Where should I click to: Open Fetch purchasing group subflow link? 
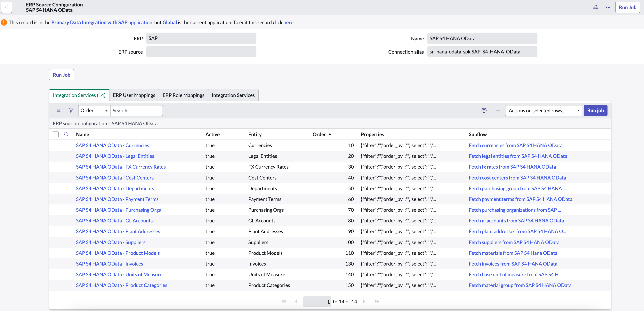point(517,188)
